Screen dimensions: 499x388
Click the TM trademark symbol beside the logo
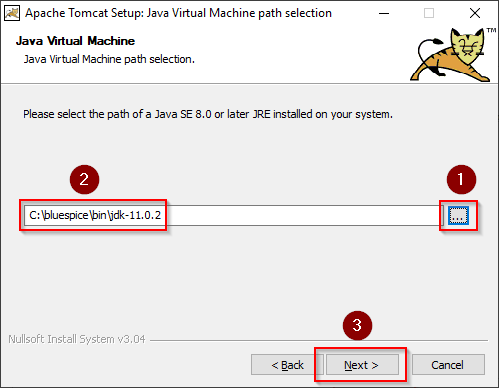point(491,30)
